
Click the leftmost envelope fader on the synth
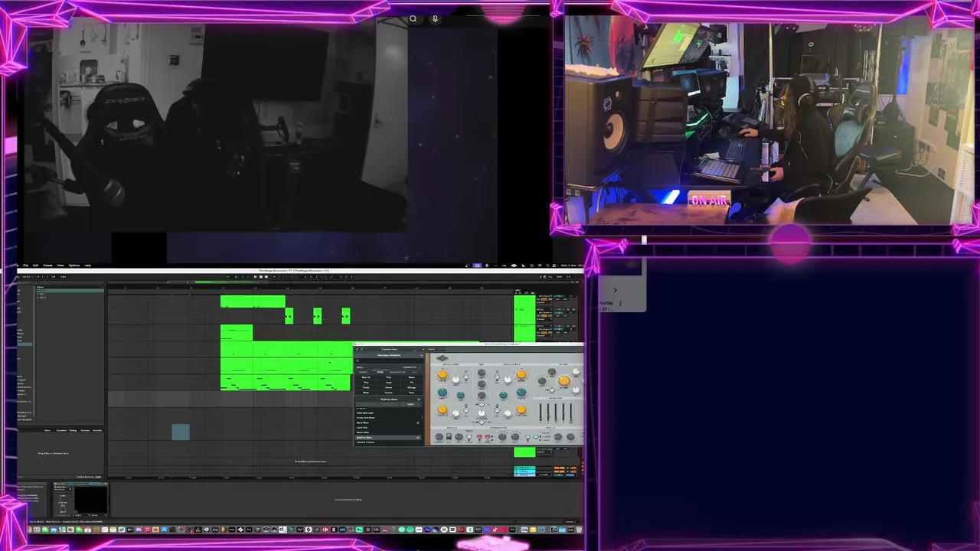click(x=541, y=412)
